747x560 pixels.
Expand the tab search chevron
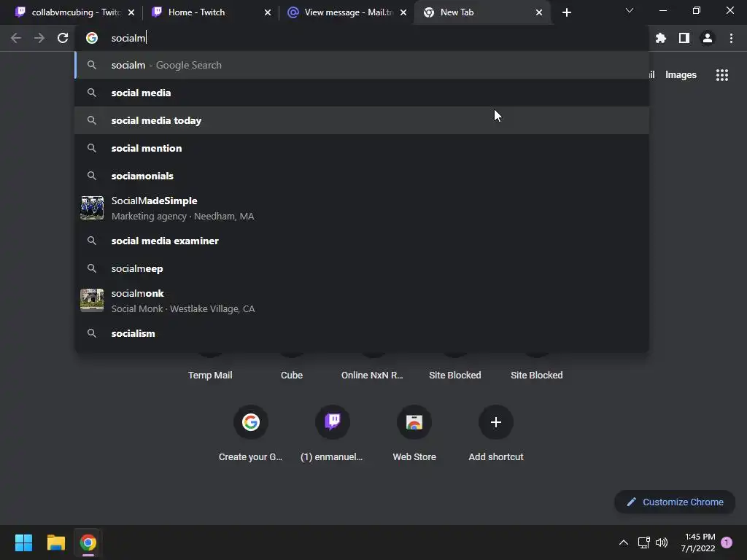coord(630,10)
